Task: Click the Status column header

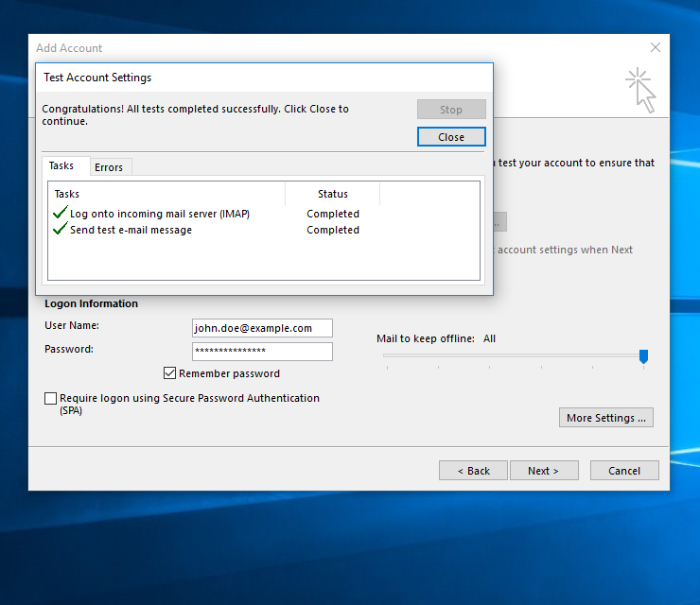Action: click(333, 194)
